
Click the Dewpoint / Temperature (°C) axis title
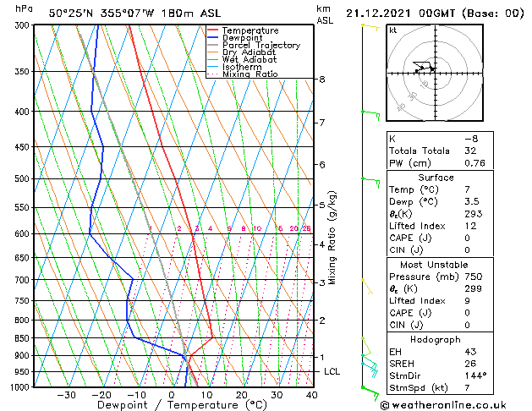pyautogui.click(x=182, y=405)
